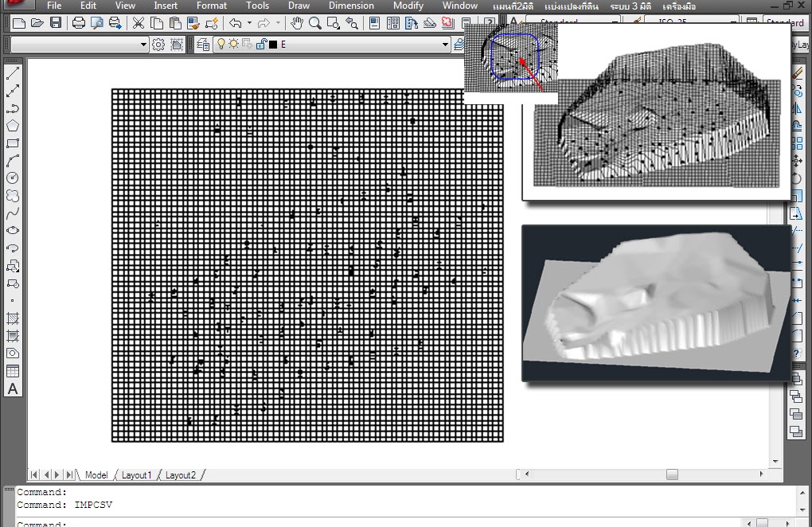Click the Workspace Settings gear icon
812x527 pixels.
(x=158, y=45)
